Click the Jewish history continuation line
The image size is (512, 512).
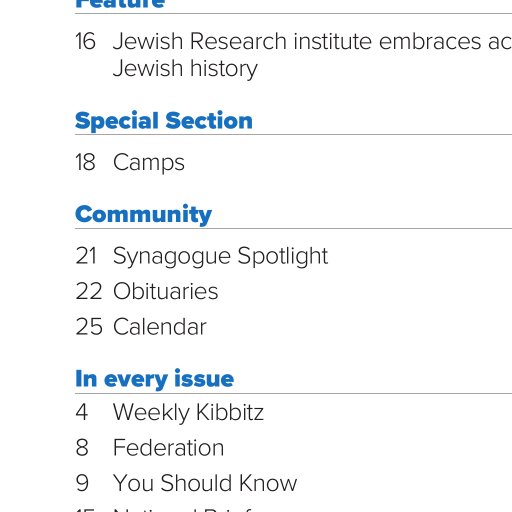click(x=185, y=69)
